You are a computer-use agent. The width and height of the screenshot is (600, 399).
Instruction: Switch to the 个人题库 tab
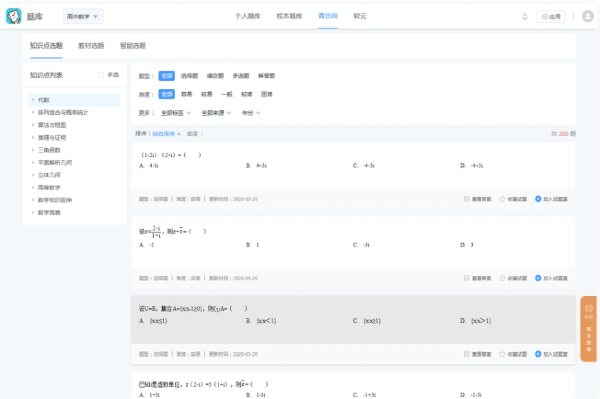pos(248,16)
